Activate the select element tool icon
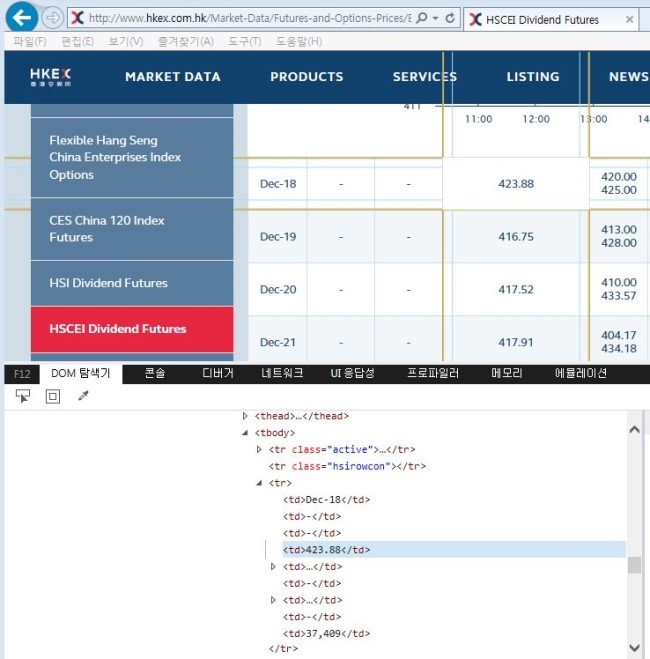650x659 pixels. coord(23,396)
